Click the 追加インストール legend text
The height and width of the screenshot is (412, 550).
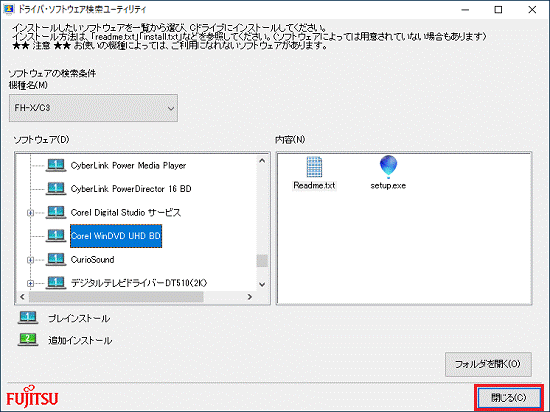(x=80, y=340)
